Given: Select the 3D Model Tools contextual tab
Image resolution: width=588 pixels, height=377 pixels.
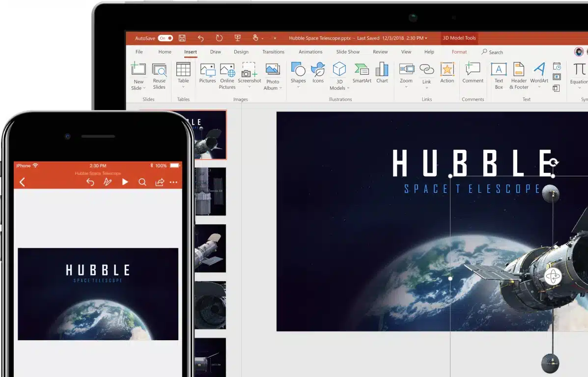Looking at the screenshot, I should coord(459,38).
